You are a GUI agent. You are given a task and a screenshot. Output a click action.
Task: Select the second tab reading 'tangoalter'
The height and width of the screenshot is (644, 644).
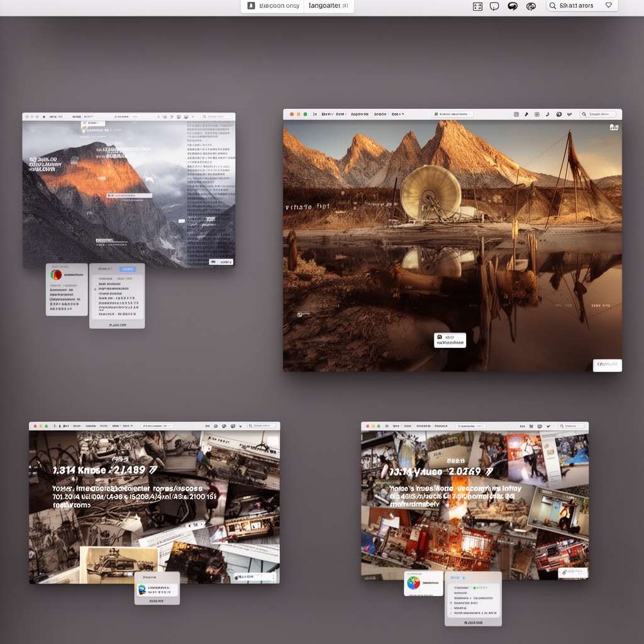(x=328, y=6)
